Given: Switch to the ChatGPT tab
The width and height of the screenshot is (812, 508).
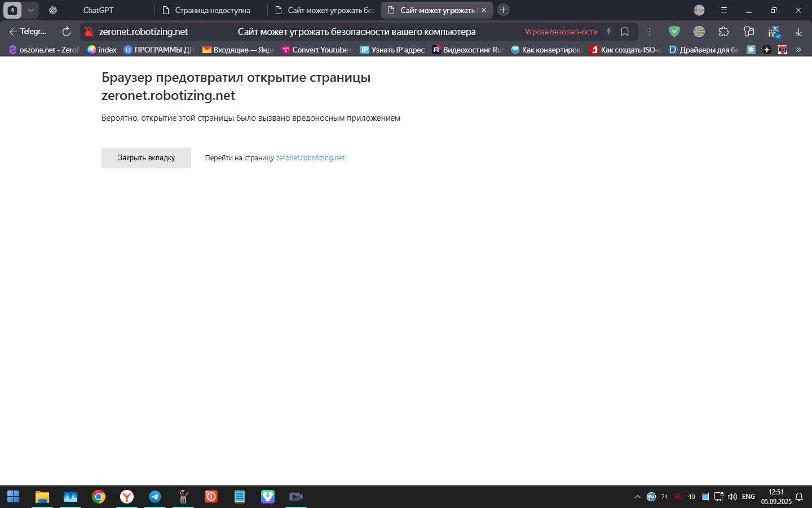Looking at the screenshot, I should [x=98, y=10].
